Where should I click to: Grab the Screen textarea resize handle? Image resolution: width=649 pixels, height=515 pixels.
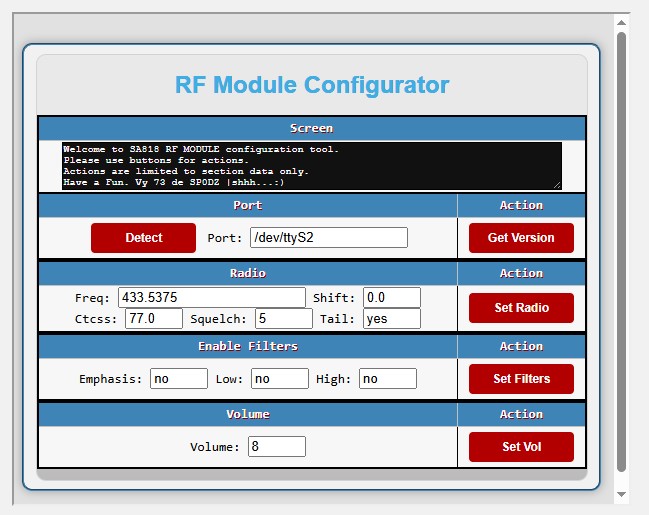coord(557,185)
